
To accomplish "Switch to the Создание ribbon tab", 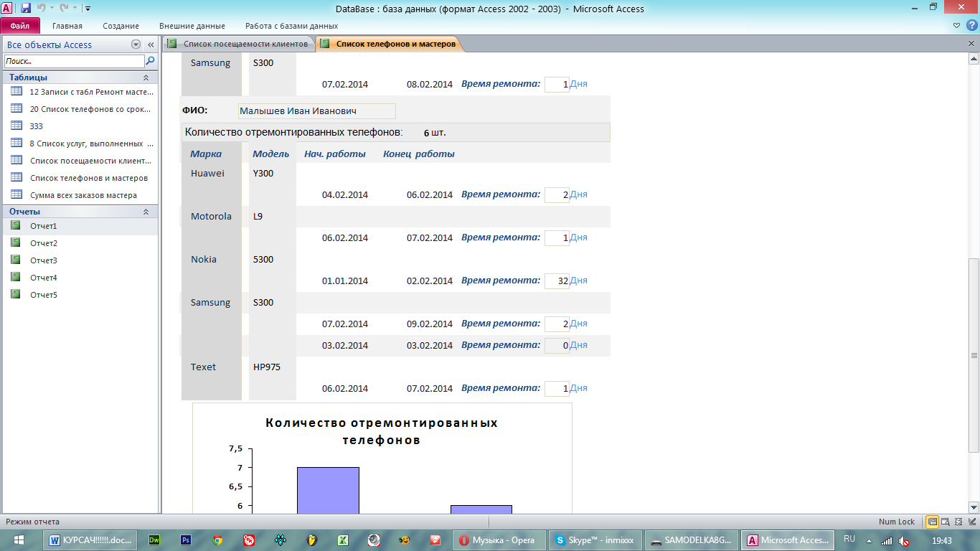I will (x=121, y=26).
